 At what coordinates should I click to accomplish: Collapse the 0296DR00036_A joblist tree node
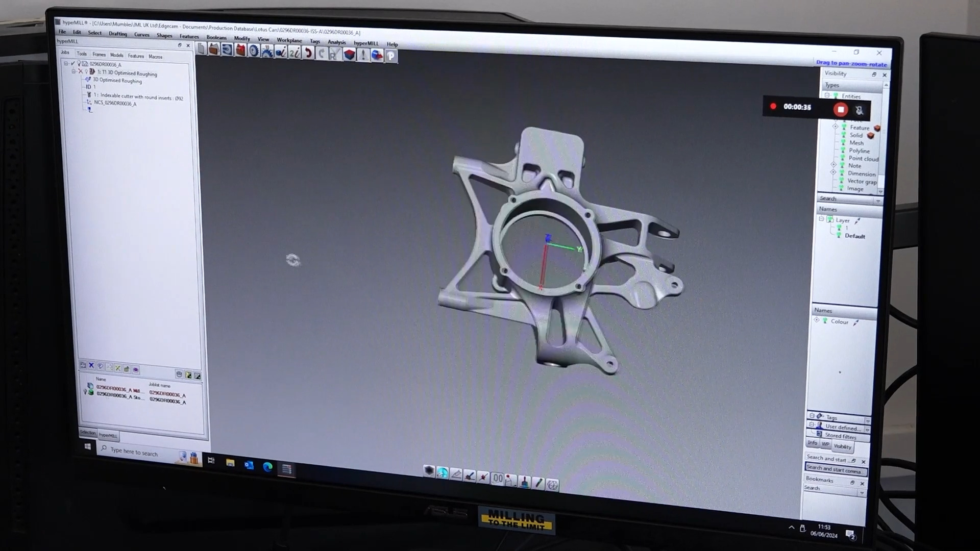coord(66,64)
